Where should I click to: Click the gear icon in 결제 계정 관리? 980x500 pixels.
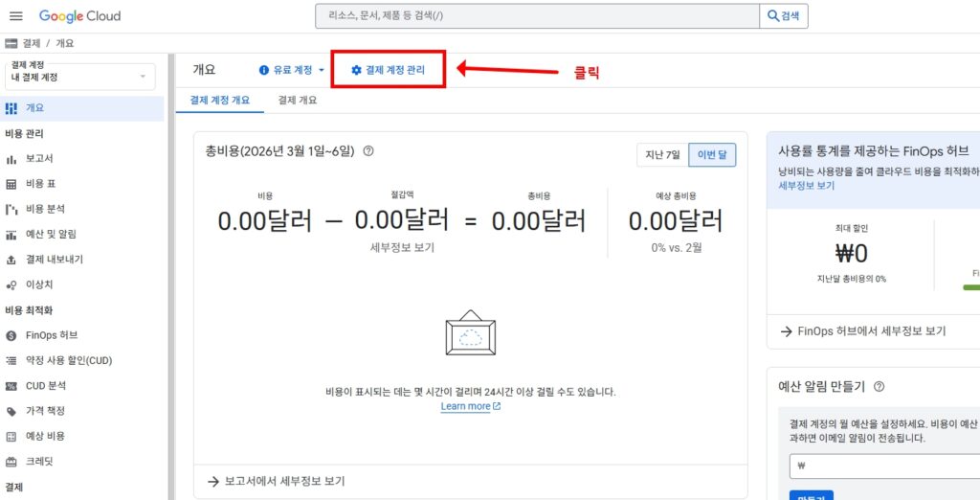click(356, 70)
